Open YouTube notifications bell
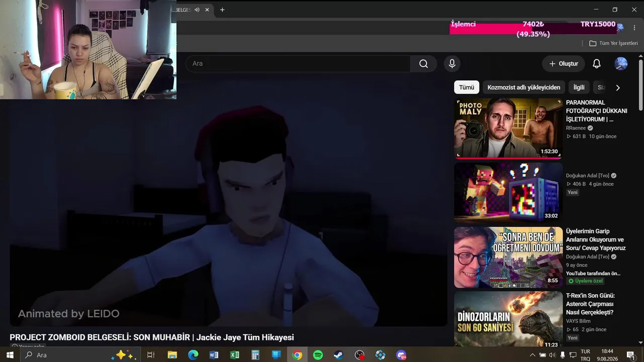The width and height of the screenshot is (644, 362). [597, 64]
